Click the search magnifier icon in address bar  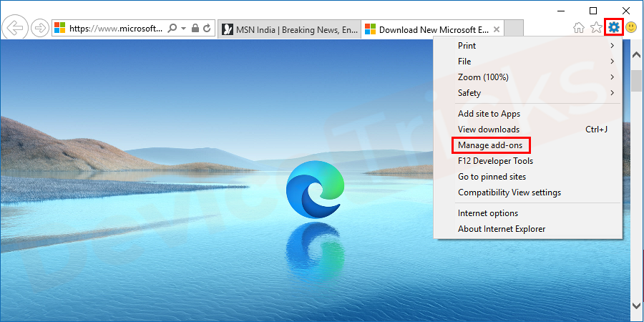(172, 29)
